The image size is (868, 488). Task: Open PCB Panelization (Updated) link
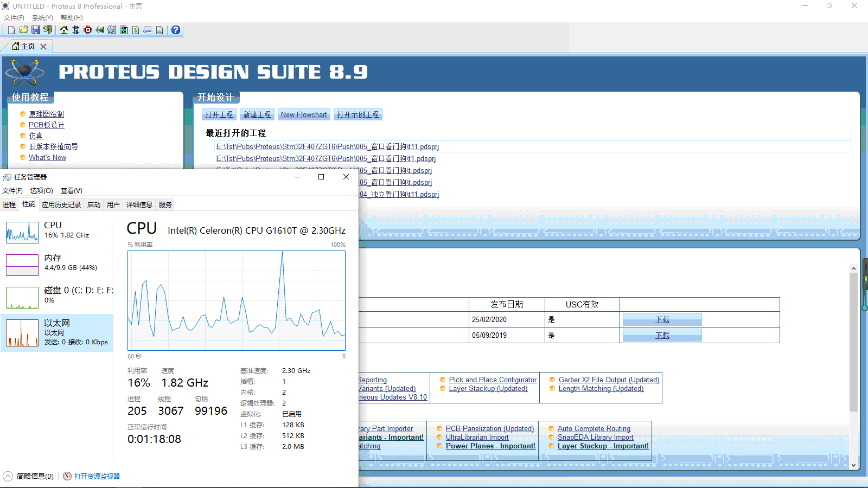[490, 429]
